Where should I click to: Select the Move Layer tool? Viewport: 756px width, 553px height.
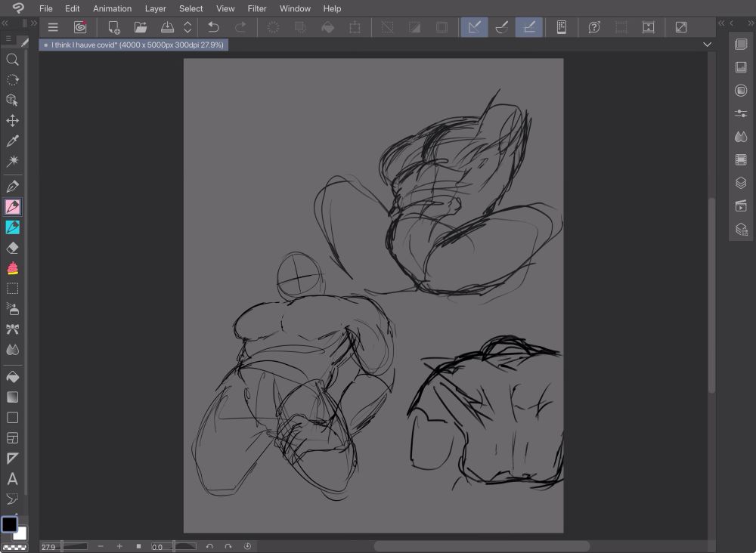pos(12,121)
